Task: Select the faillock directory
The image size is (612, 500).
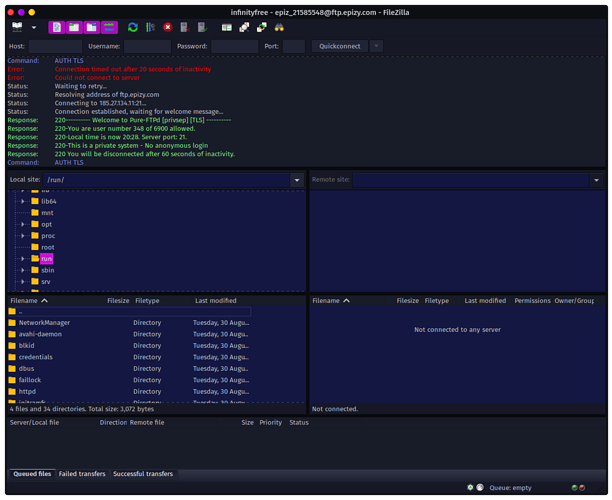Action: (x=129, y=380)
